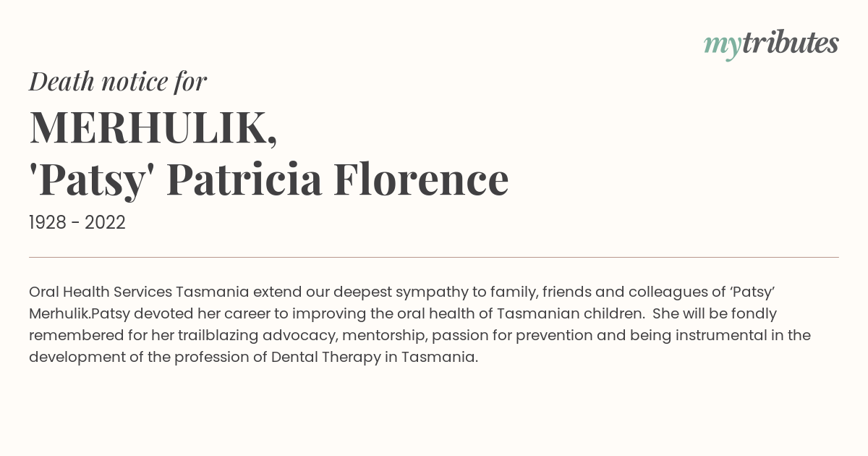Click the 'Death notice for' heading

[118, 82]
